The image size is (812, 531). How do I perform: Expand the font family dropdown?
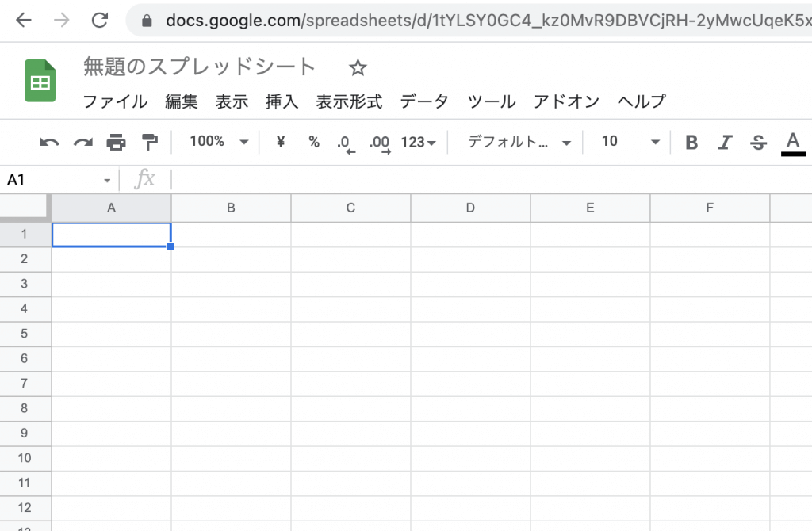point(519,142)
